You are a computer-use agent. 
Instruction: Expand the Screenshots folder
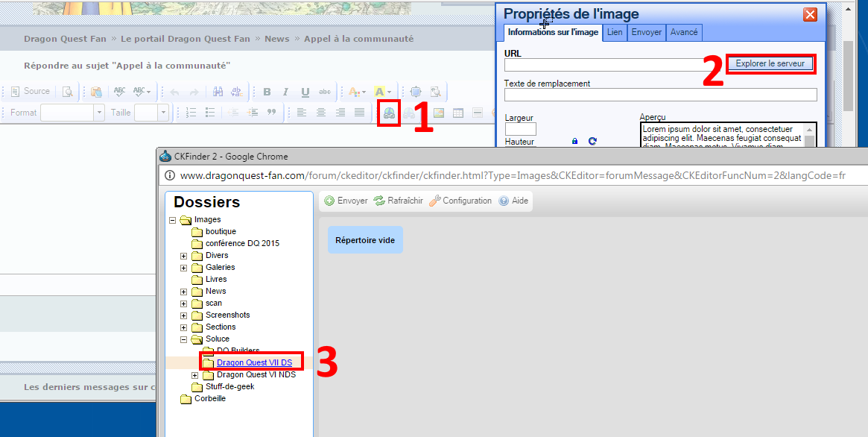coord(184,315)
